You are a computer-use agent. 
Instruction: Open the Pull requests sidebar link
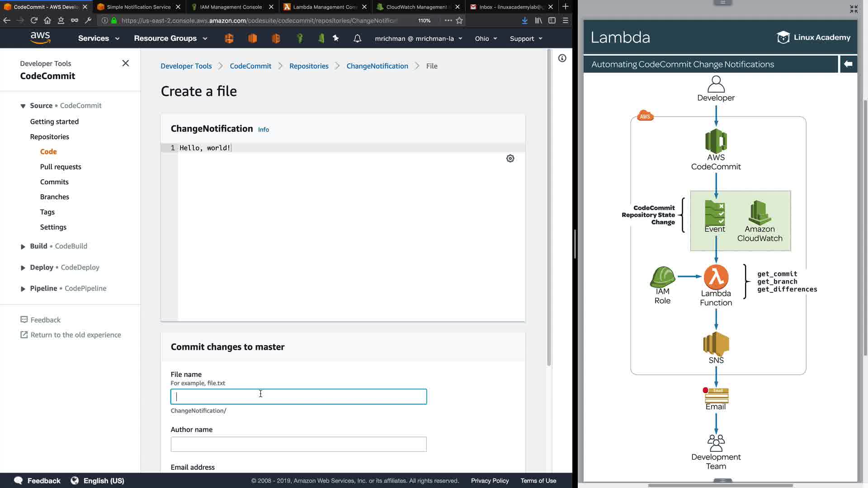tap(61, 167)
